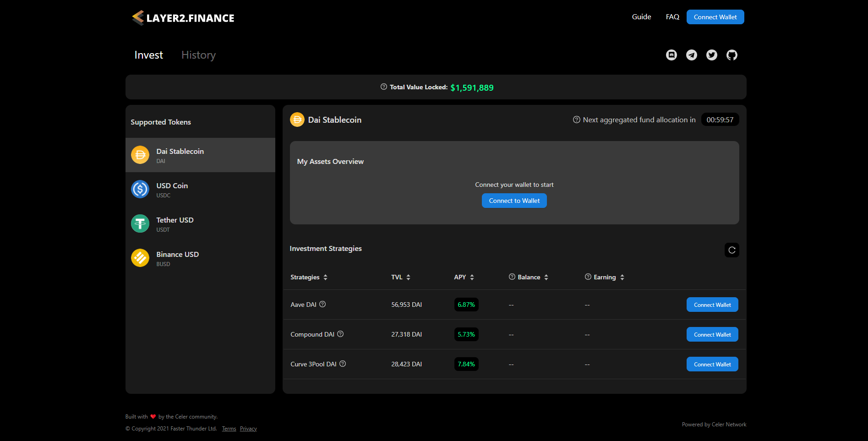Click Curve 3Pool DAI info icon
The image size is (868, 441).
point(343,364)
